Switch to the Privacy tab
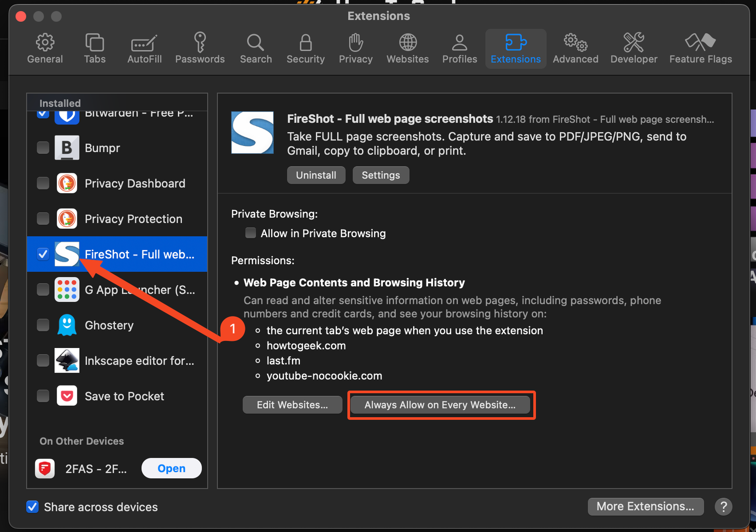The image size is (756, 532). (356, 47)
